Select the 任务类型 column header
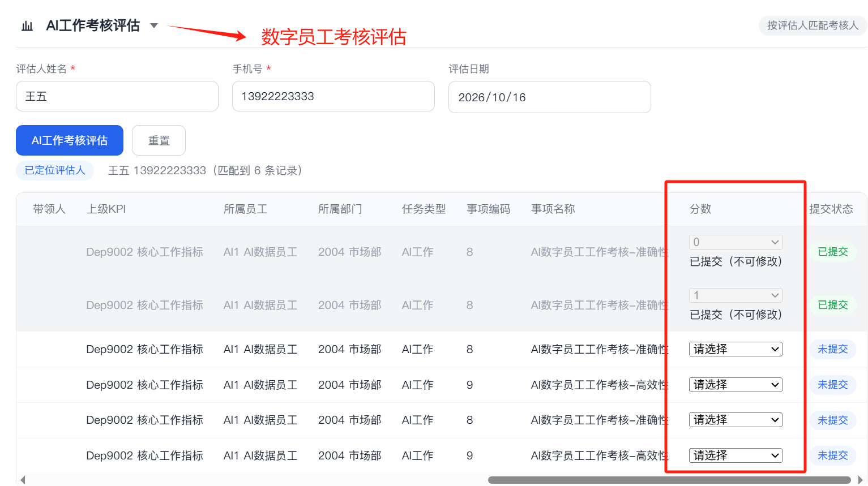Screen dimensions: 868x486 (x=424, y=209)
